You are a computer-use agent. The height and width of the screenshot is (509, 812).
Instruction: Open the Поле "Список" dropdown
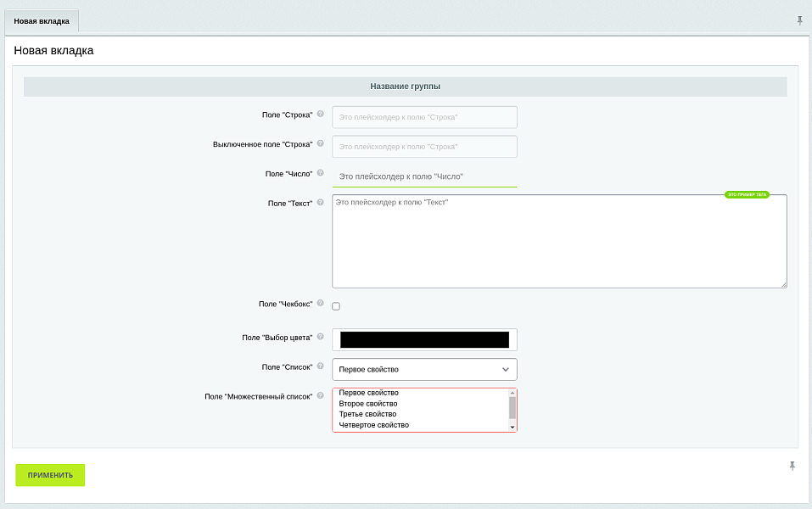click(x=424, y=370)
